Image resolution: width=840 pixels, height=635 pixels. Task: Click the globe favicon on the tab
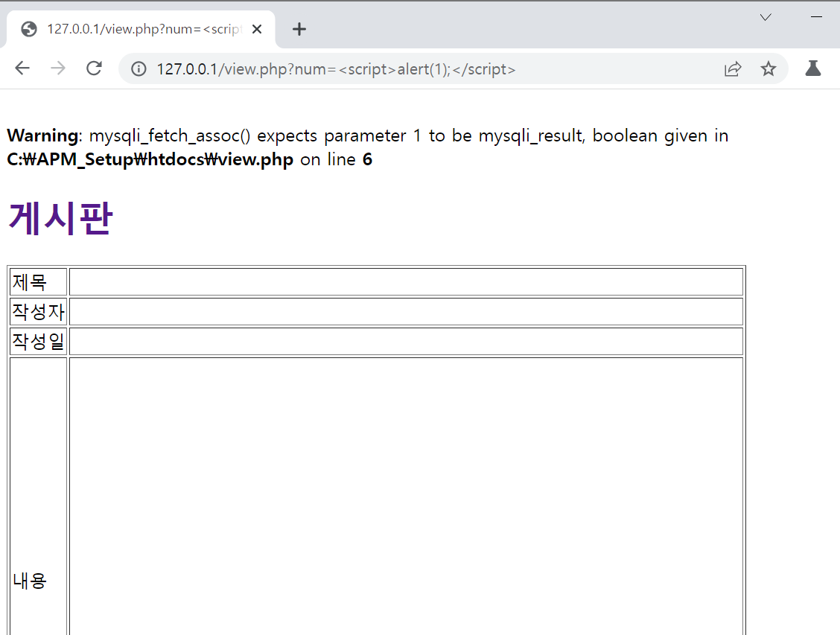pos(29,29)
